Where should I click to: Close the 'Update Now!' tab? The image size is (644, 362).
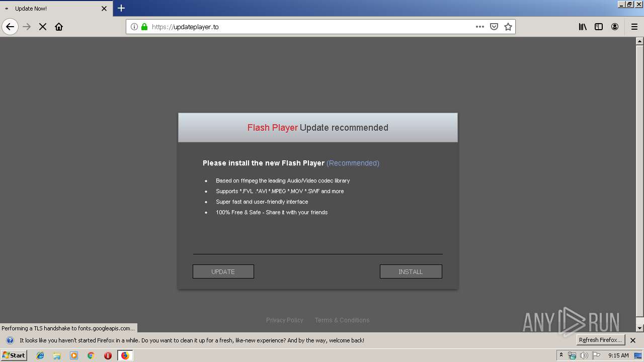[x=104, y=9]
